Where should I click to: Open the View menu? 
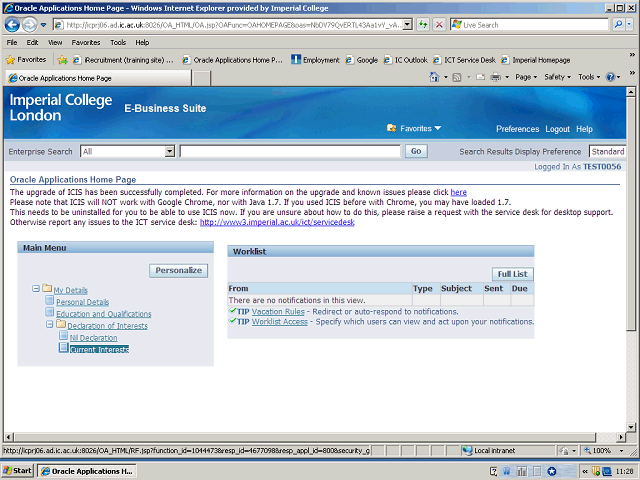tap(54, 43)
